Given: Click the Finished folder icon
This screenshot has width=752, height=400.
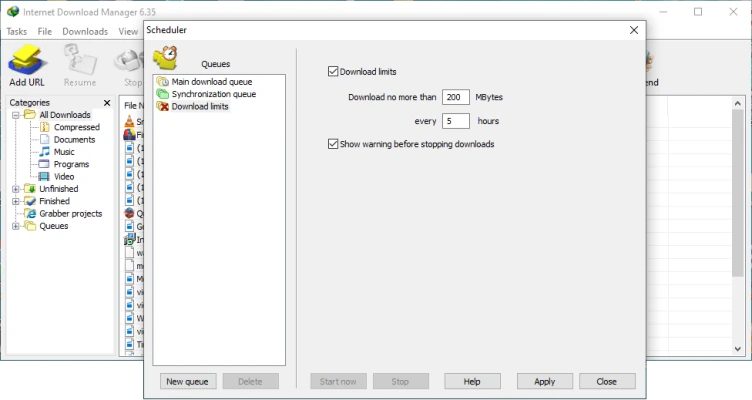Looking at the screenshot, I should pos(30,201).
